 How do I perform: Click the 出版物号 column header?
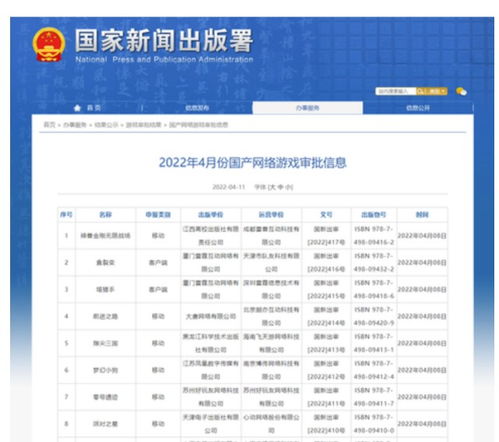click(374, 215)
